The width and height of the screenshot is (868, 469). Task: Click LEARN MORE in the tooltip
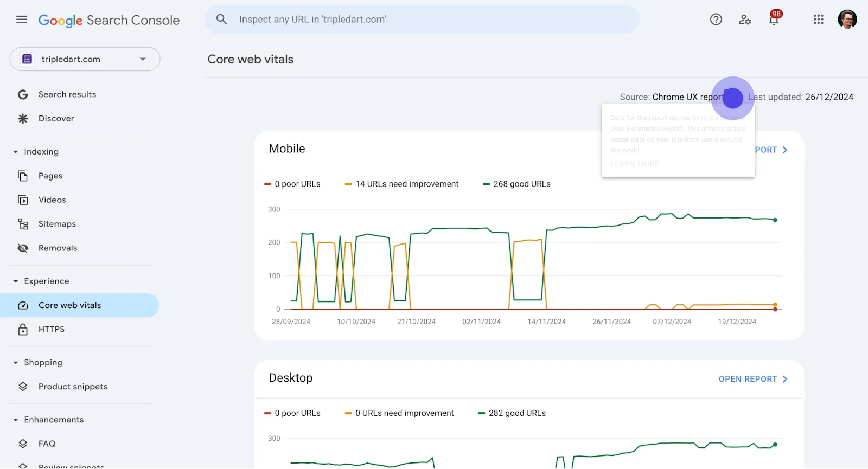(635, 164)
